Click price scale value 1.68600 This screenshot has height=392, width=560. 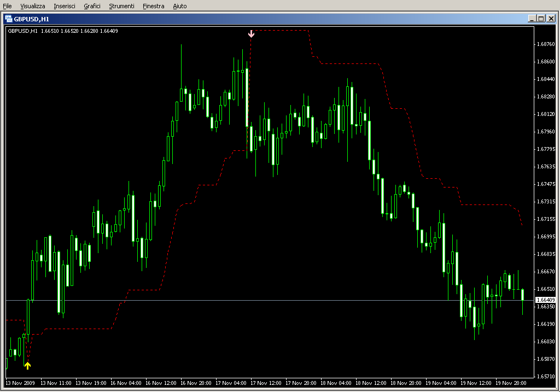(546, 61)
